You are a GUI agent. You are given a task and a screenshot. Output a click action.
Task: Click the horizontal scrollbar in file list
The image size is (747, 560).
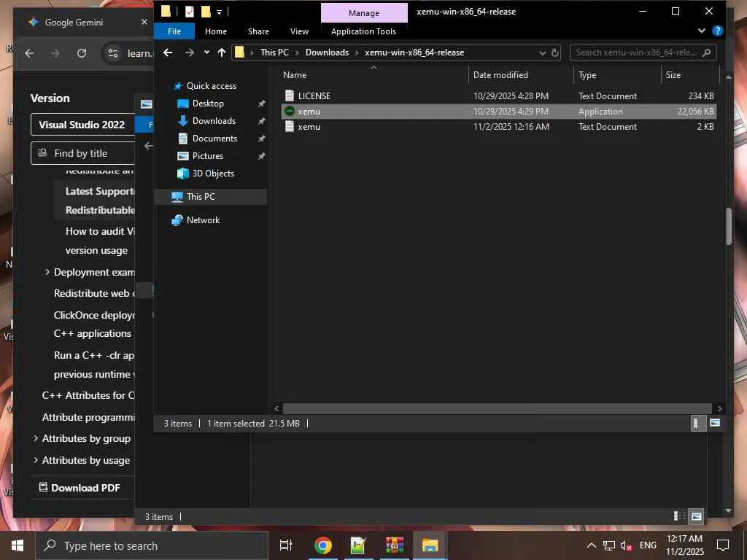[x=498, y=408]
